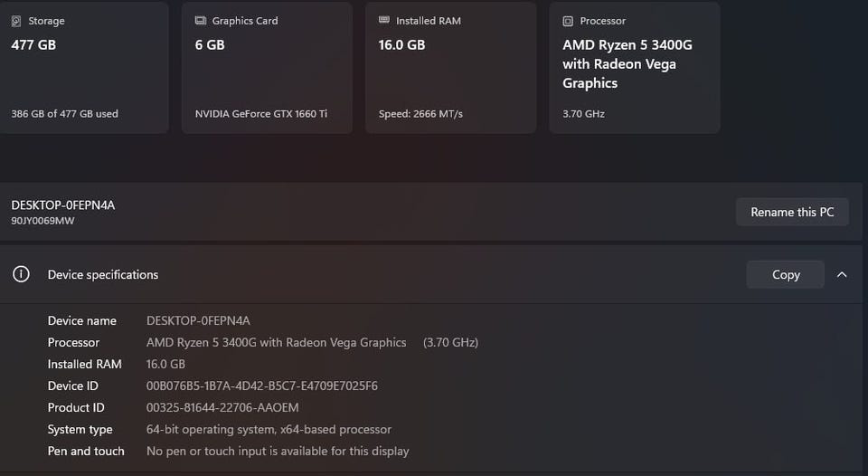Copy the device specifications
Screen dimensions: 868x476
(786, 274)
